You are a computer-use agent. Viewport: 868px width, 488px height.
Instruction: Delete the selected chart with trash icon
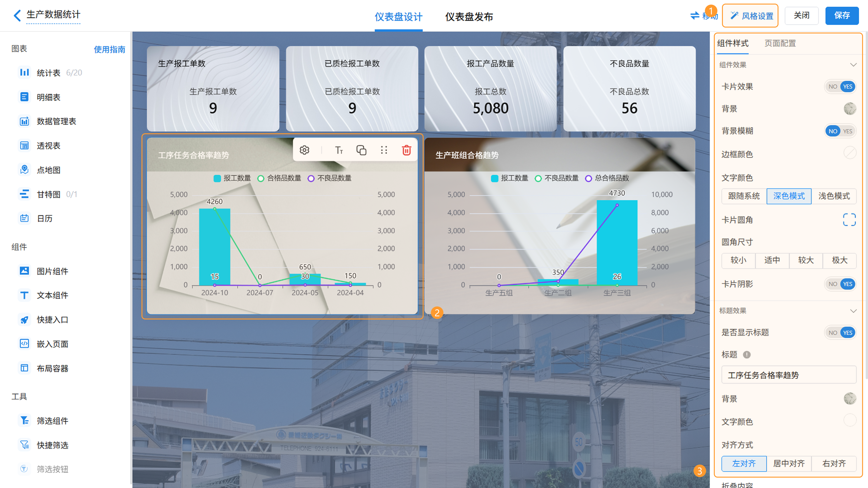pyautogui.click(x=406, y=150)
